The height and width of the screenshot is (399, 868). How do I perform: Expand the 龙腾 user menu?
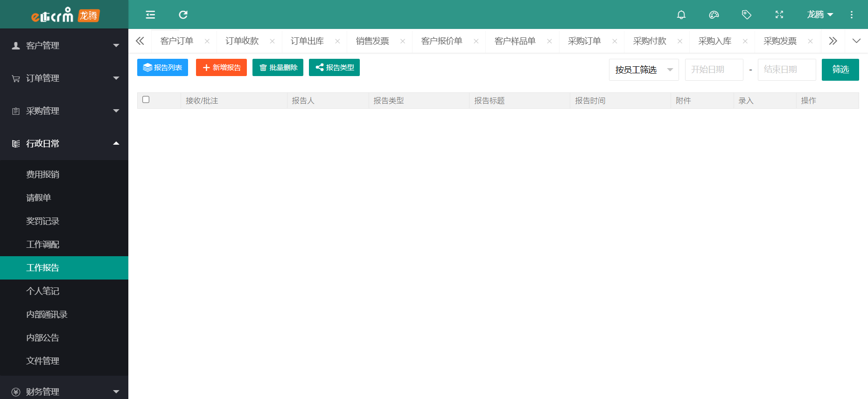pyautogui.click(x=819, y=15)
